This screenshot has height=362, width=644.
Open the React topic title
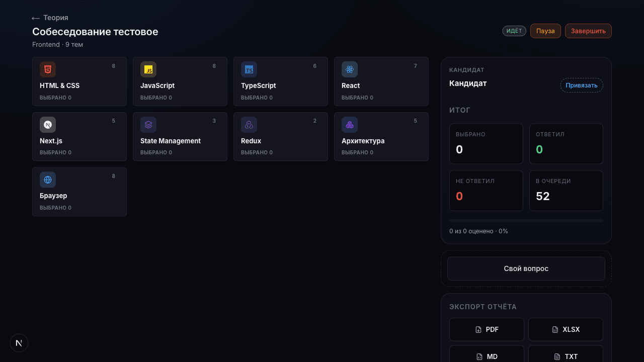click(351, 85)
